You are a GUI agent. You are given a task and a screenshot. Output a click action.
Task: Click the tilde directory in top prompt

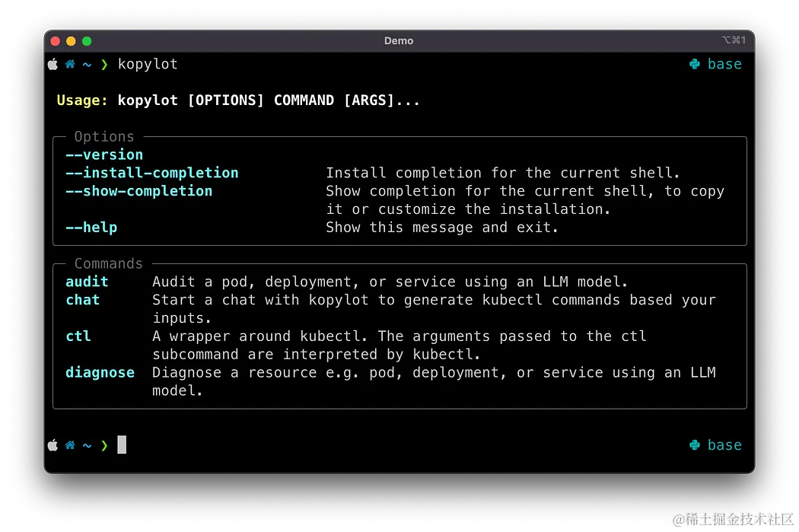pyautogui.click(x=88, y=65)
